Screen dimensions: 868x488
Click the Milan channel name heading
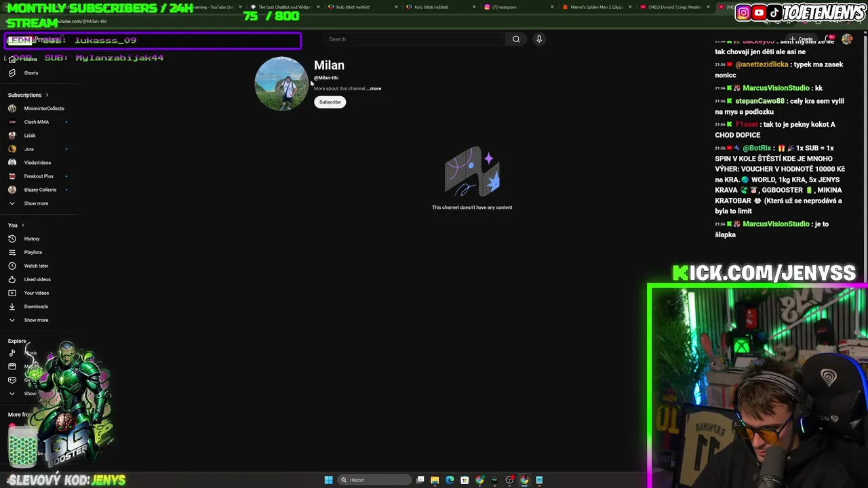pos(329,65)
